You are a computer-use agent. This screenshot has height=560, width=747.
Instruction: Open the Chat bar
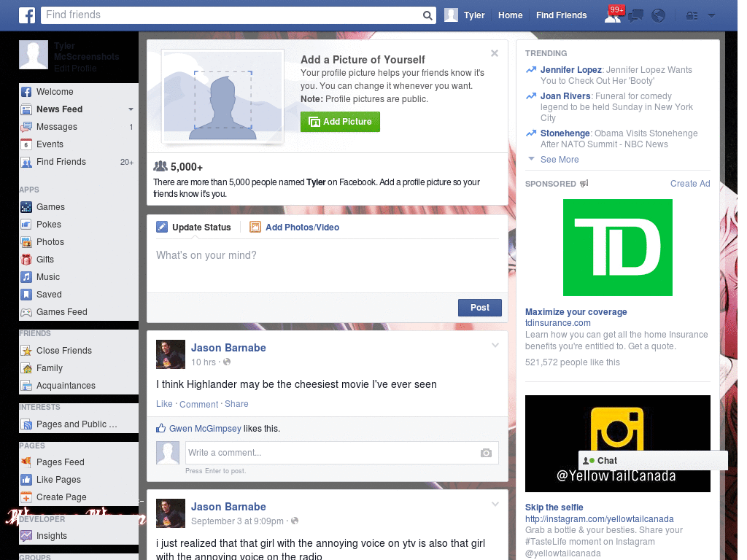pos(653,461)
